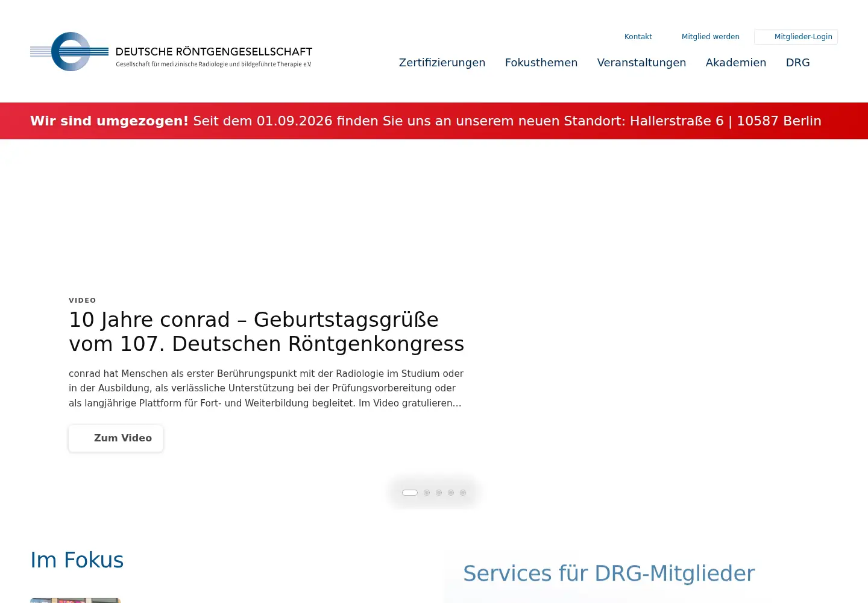Open the Zertifizierungen menu
This screenshot has height=603, width=868.
tap(442, 63)
